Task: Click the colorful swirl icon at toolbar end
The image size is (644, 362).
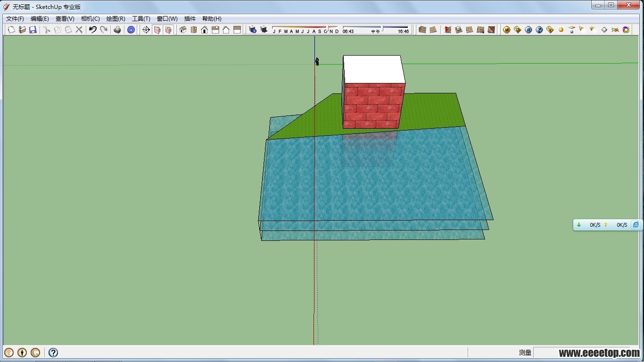Action: click(626, 30)
